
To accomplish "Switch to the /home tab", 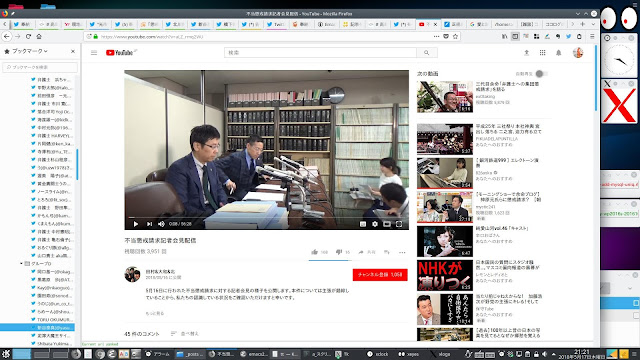I will click(504, 24).
